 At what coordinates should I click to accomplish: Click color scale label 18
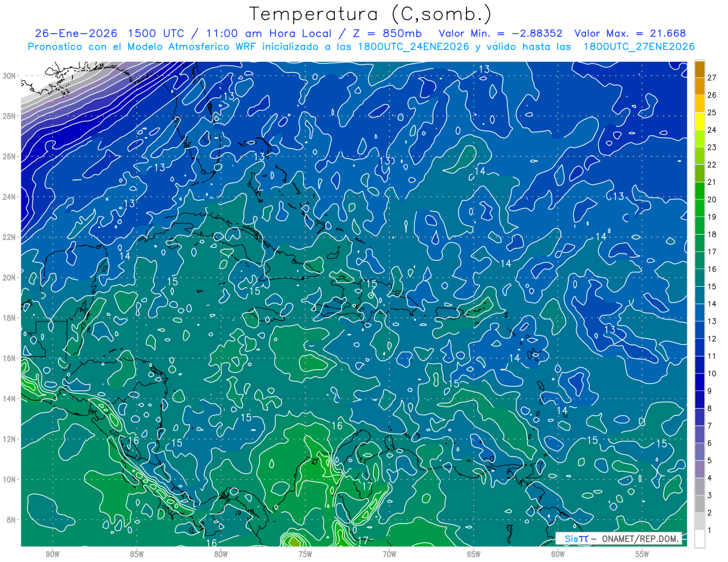pos(712,234)
